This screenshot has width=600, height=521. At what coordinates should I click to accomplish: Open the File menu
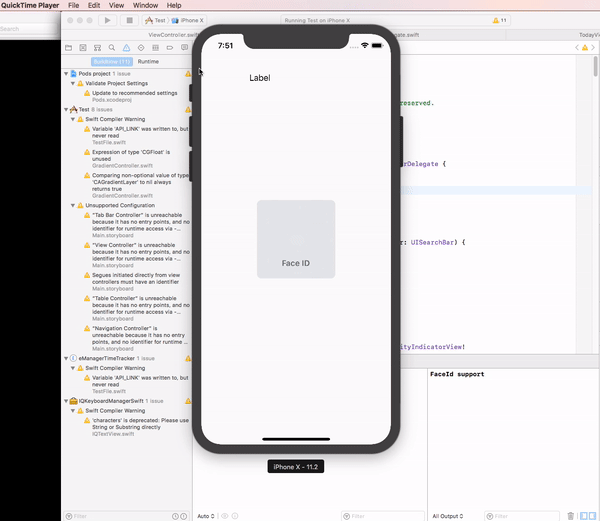pyautogui.click(x=73, y=5)
